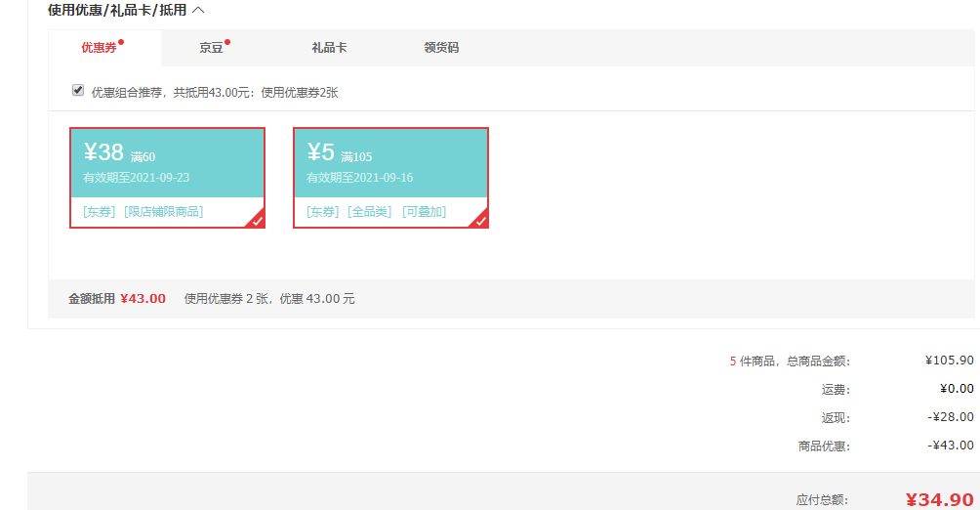Toggle the ¥38 满60 coupon card
The image size is (980, 510).
[x=167, y=178]
